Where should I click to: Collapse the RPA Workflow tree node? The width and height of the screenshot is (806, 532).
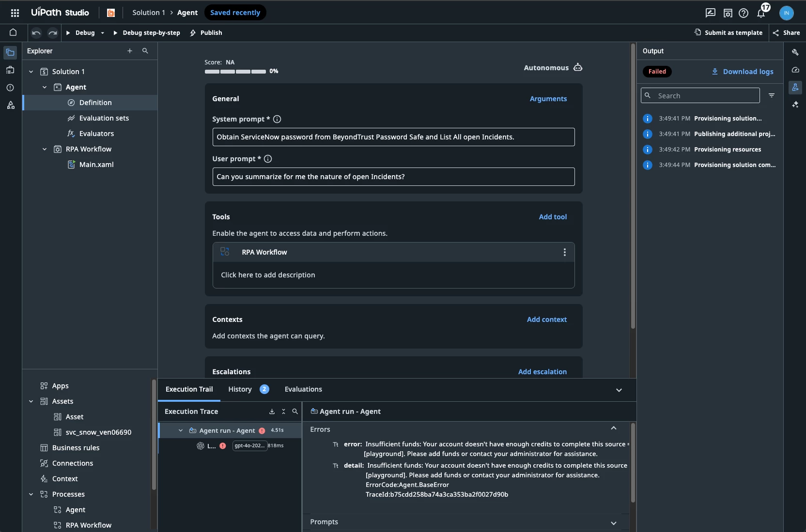(45, 149)
